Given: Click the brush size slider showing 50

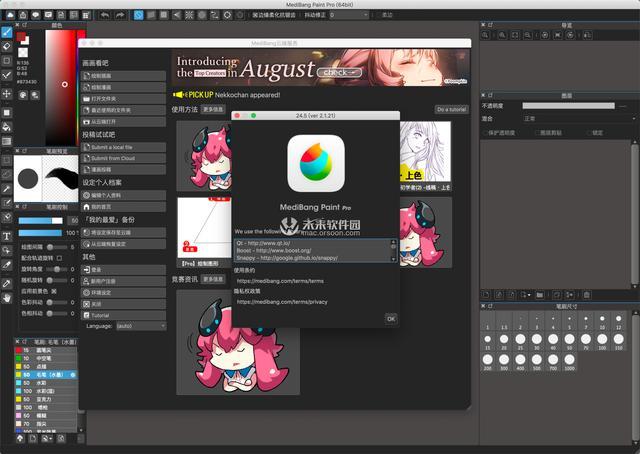Looking at the screenshot, I should point(40,221).
